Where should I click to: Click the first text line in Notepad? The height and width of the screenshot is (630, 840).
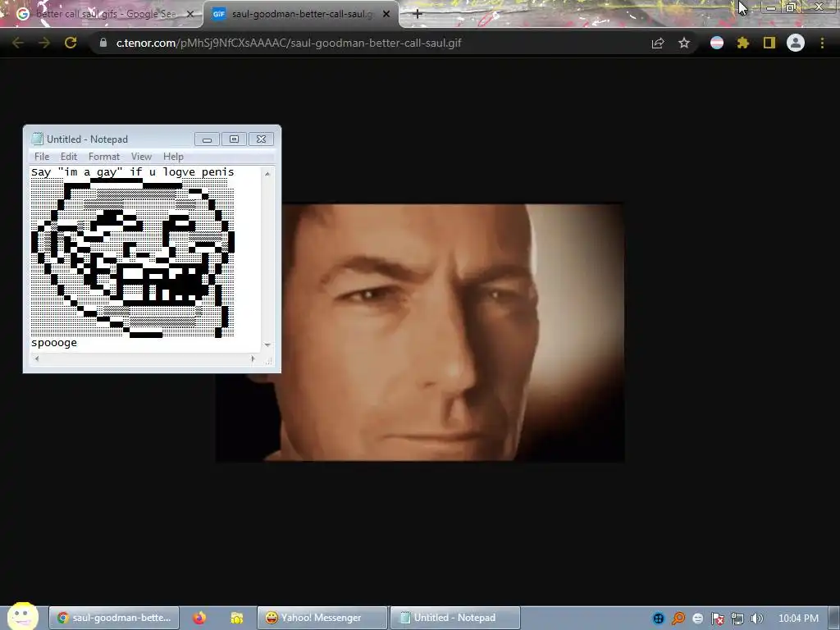132,172
